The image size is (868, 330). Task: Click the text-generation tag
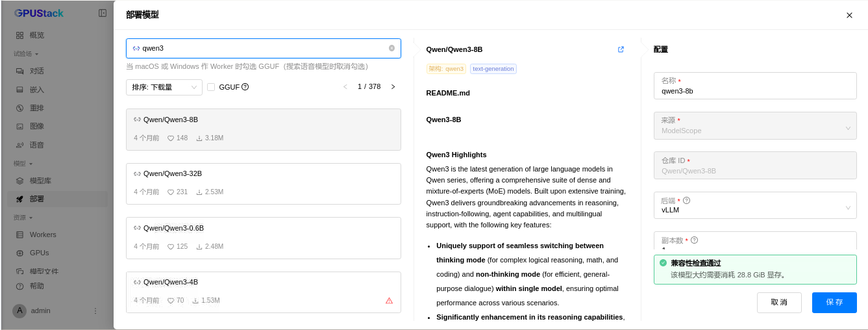(x=493, y=69)
